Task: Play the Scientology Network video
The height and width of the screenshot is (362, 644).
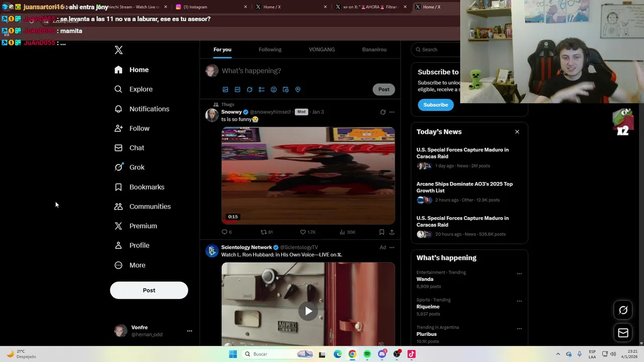Action: (x=308, y=311)
